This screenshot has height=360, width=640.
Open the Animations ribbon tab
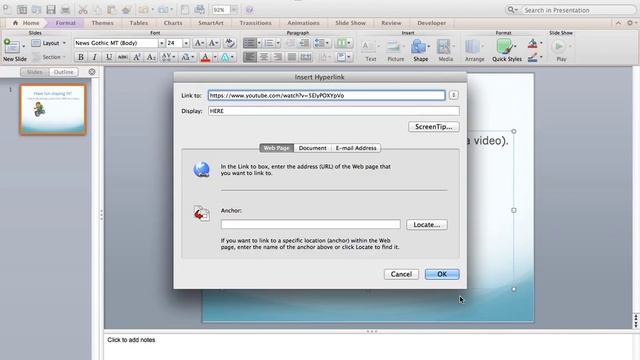303,23
